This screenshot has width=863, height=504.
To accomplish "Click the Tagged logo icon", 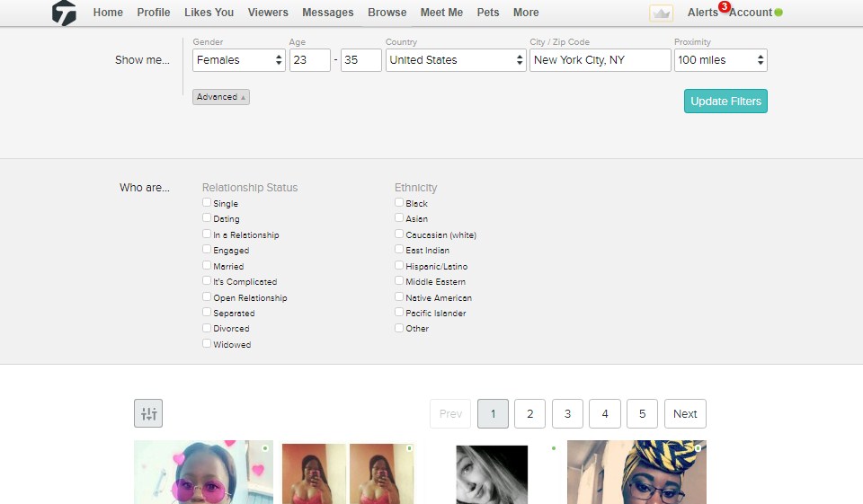I will [64, 13].
